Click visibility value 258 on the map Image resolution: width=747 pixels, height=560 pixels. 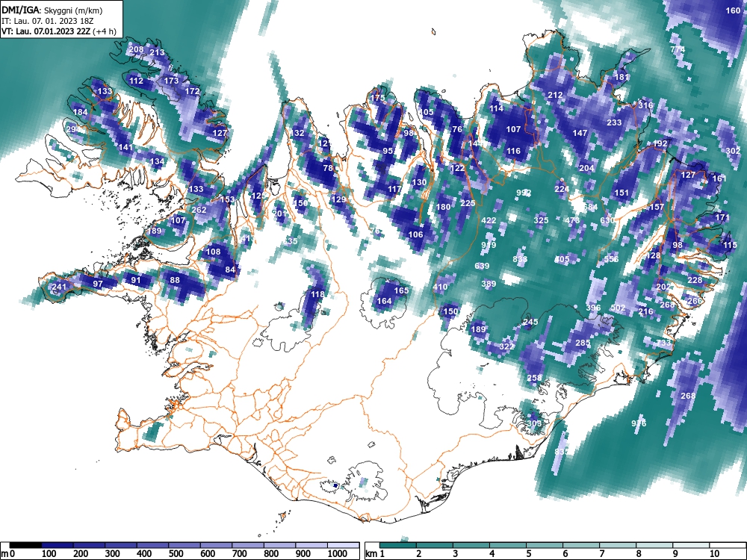[x=535, y=378]
